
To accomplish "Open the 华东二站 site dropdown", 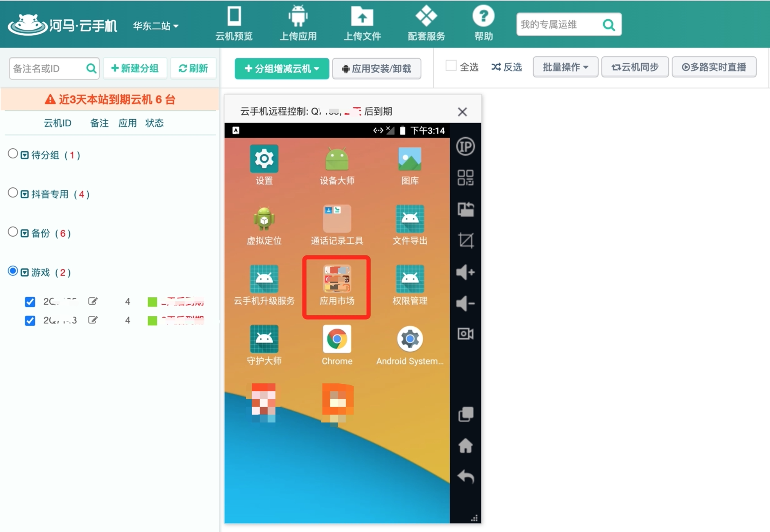I will (155, 26).
